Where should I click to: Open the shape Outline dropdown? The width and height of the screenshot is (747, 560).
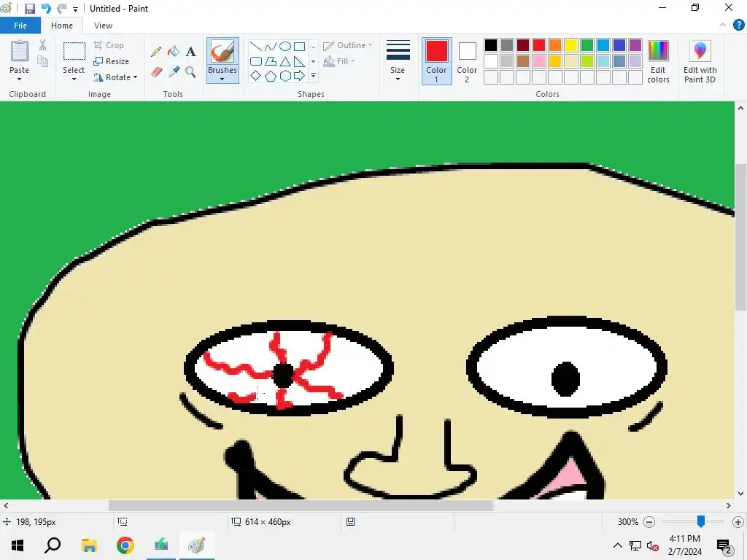click(348, 45)
